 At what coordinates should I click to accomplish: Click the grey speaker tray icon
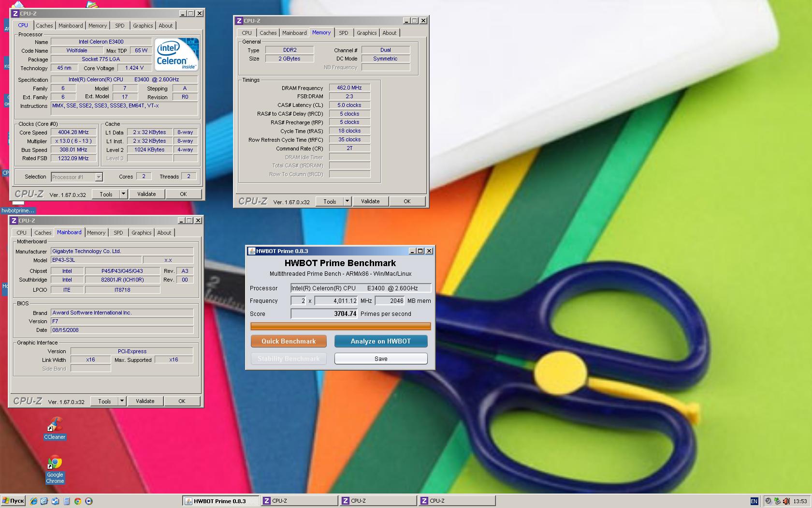[x=768, y=501]
